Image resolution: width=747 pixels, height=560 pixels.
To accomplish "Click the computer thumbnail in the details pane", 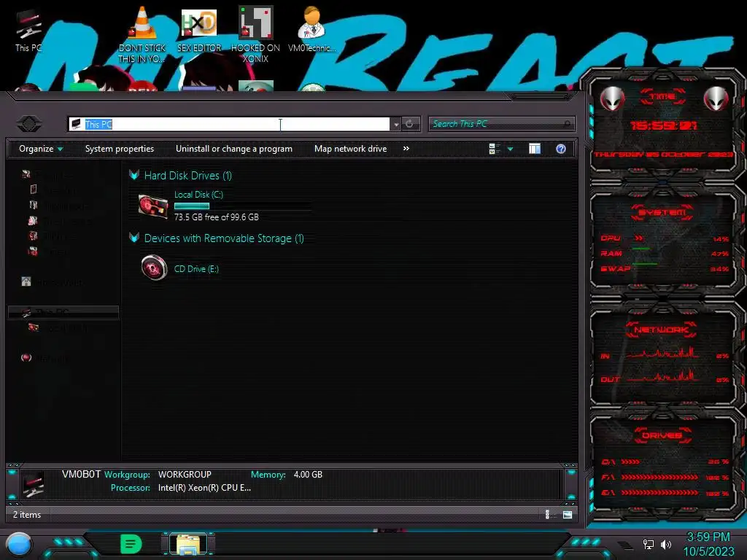I will click(34, 484).
